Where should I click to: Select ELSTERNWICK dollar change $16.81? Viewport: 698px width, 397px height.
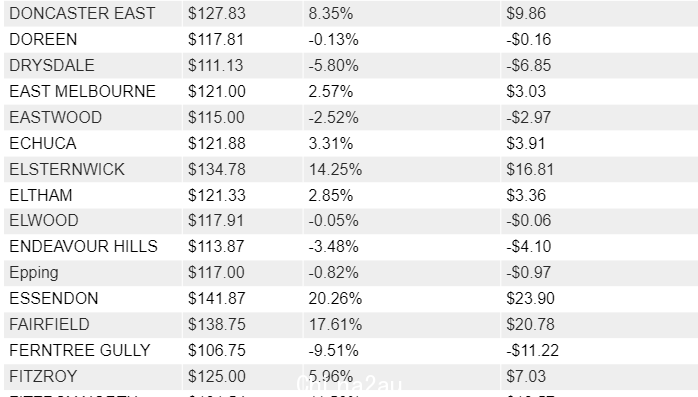click(x=530, y=169)
